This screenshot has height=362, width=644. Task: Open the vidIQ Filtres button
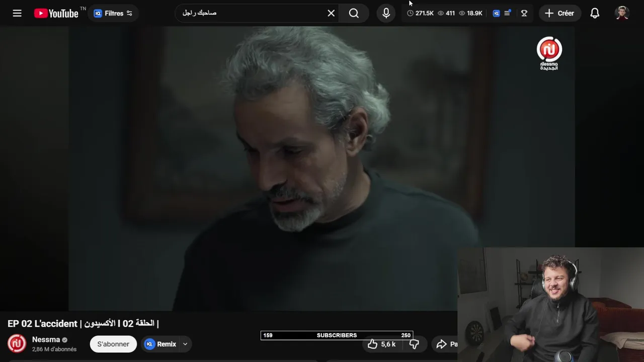(x=113, y=13)
